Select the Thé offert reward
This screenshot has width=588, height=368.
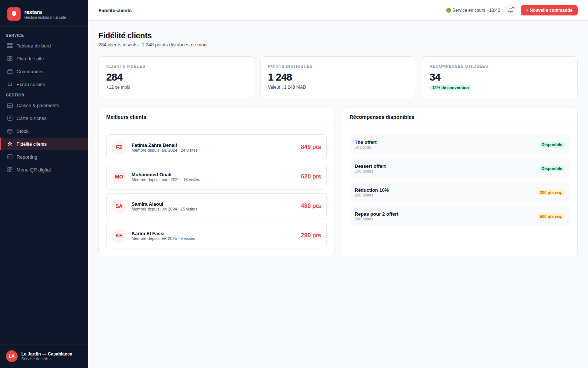tap(460, 144)
